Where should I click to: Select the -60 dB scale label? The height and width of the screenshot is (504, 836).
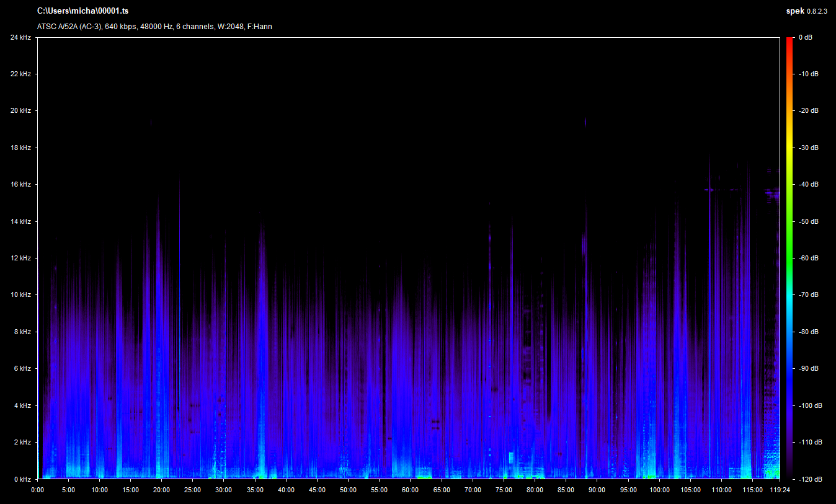pos(808,258)
